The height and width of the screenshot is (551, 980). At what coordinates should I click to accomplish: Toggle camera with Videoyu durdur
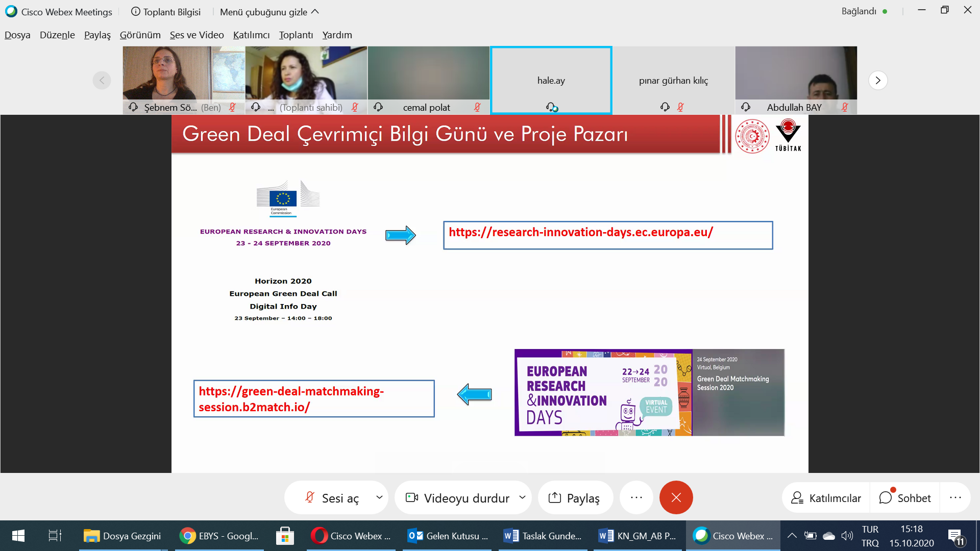458,498
